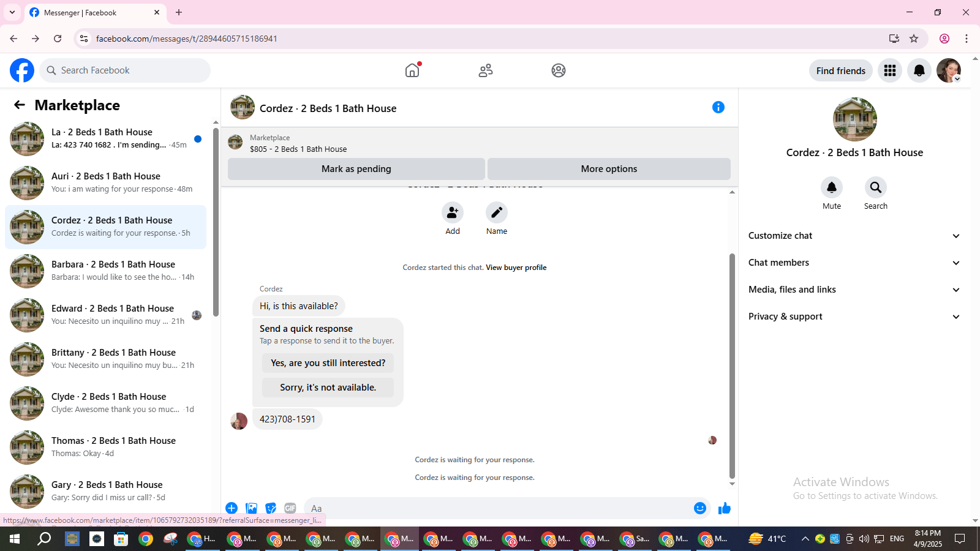The height and width of the screenshot is (551, 980).
Task: Open the Windows notification center
Action: [x=960, y=539]
